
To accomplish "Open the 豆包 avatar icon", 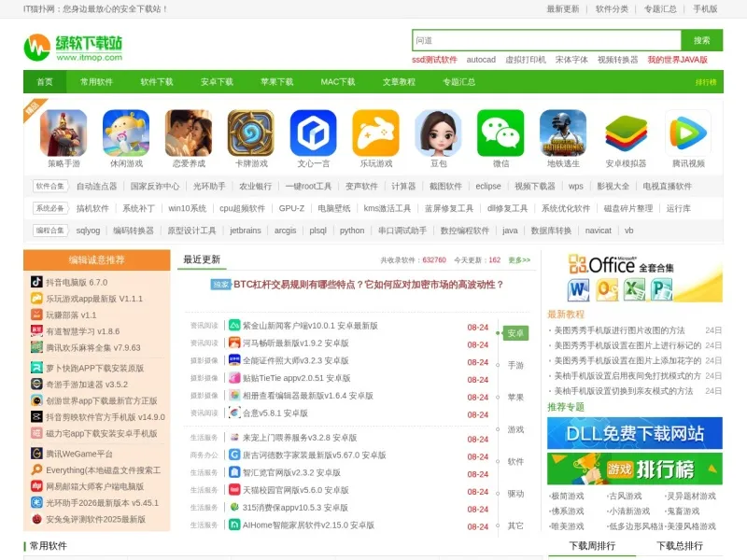I will pos(438,133).
